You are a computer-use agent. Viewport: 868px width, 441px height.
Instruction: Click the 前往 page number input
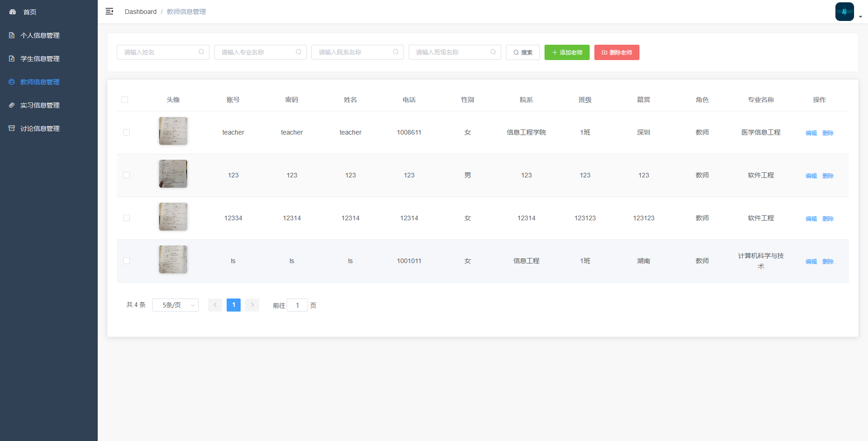(x=297, y=305)
